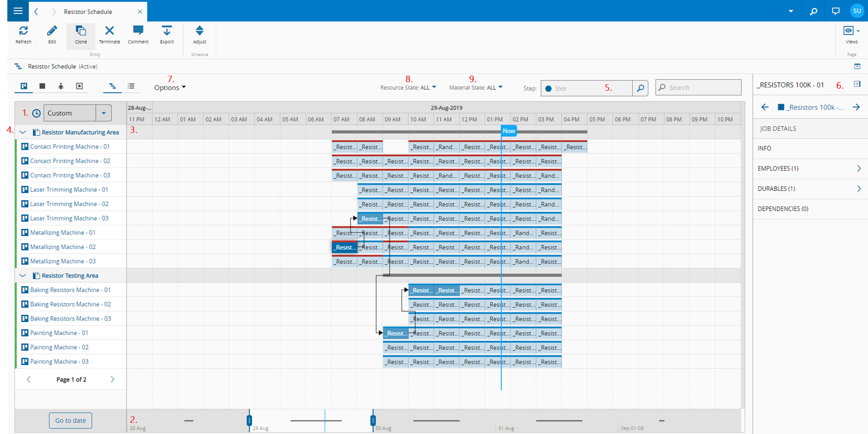868x434 pixels.
Task: Click the Refresh icon in toolbar
Action: tap(23, 31)
